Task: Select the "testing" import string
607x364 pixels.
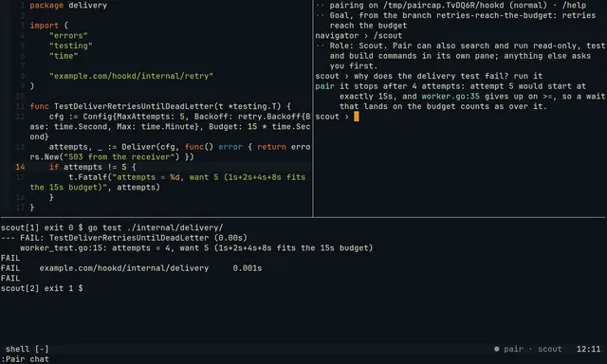Action: 71,45
